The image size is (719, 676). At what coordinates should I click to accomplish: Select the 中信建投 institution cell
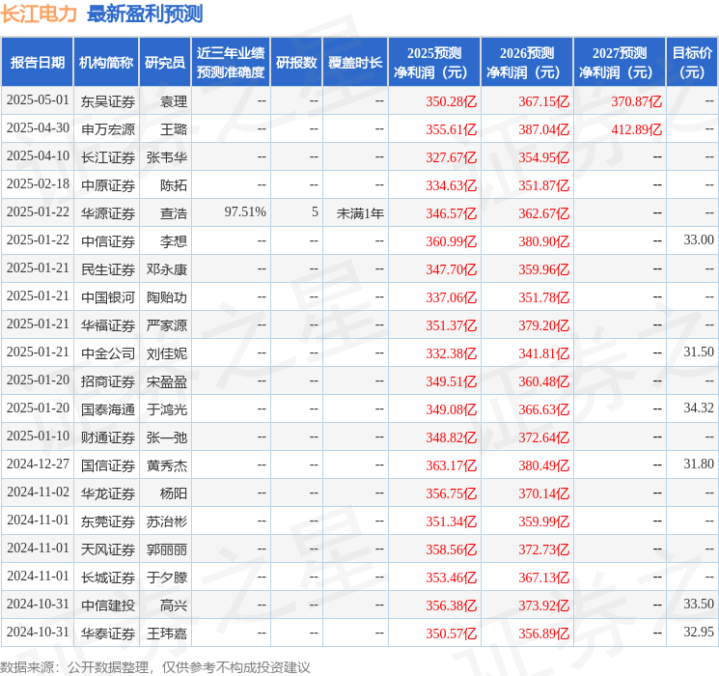click(x=108, y=605)
